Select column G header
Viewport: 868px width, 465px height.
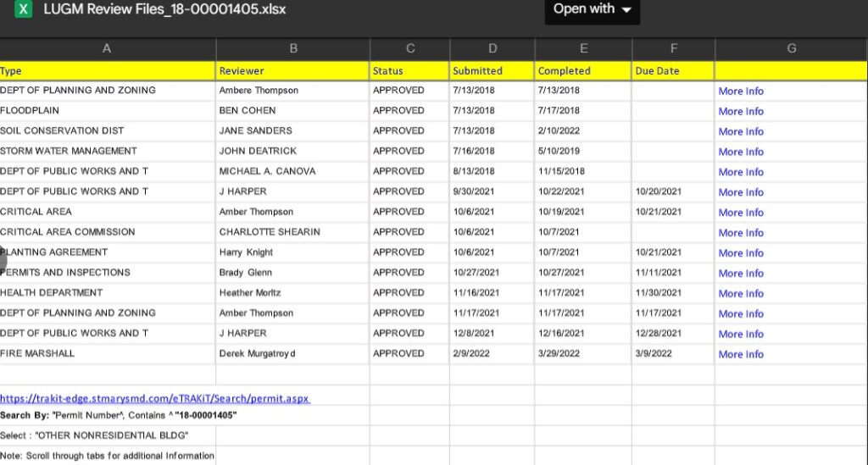point(792,48)
